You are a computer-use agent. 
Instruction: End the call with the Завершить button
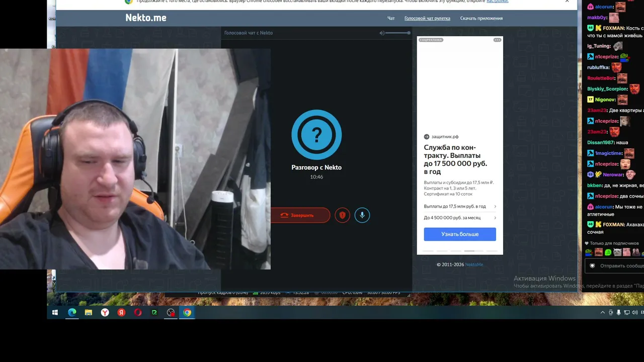click(x=300, y=215)
